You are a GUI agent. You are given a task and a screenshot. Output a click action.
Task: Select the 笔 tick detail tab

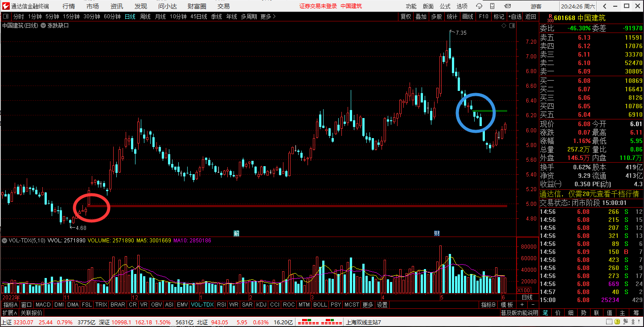[x=545, y=313]
